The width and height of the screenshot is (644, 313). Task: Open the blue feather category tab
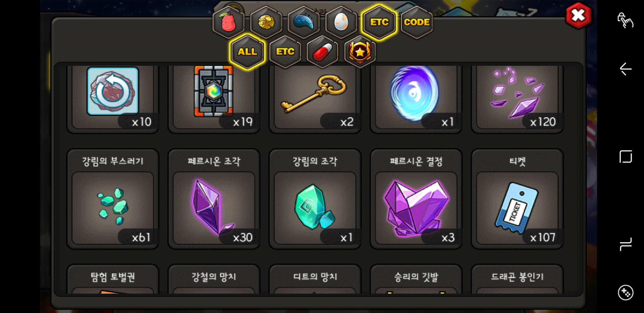[303, 22]
